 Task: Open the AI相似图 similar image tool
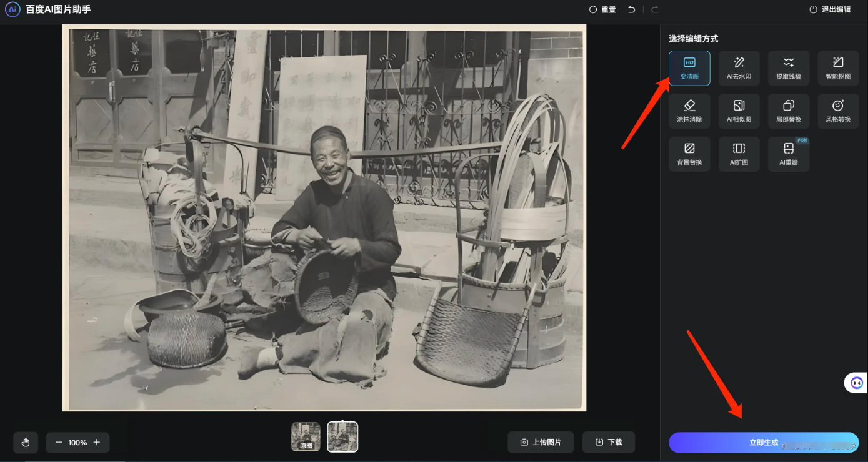tap(739, 111)
